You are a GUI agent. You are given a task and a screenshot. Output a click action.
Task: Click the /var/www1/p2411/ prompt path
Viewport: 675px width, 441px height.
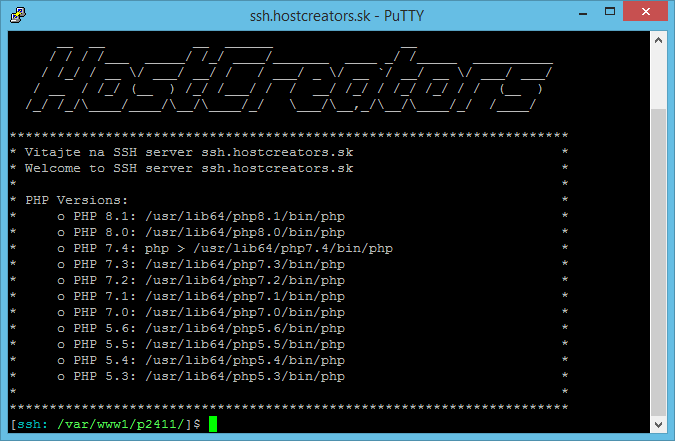(x=121, y=424)
